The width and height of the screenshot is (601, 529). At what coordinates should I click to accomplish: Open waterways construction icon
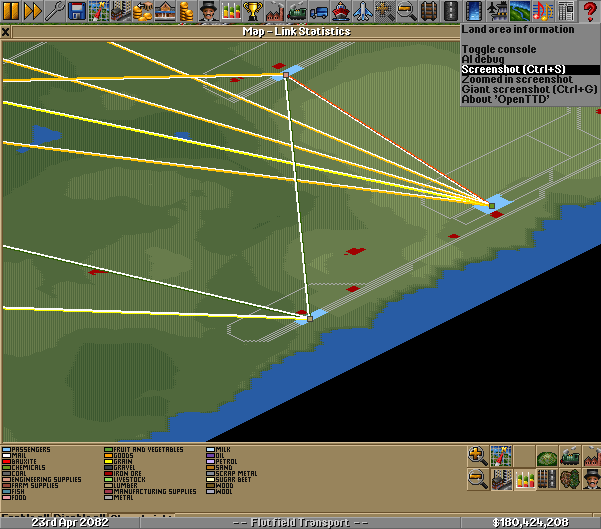474,11
